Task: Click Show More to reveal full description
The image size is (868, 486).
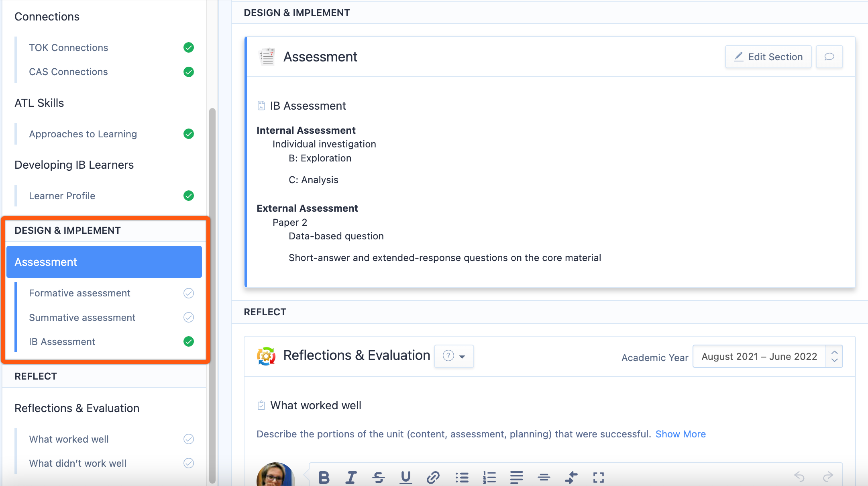Action: (x=681, y=434)
